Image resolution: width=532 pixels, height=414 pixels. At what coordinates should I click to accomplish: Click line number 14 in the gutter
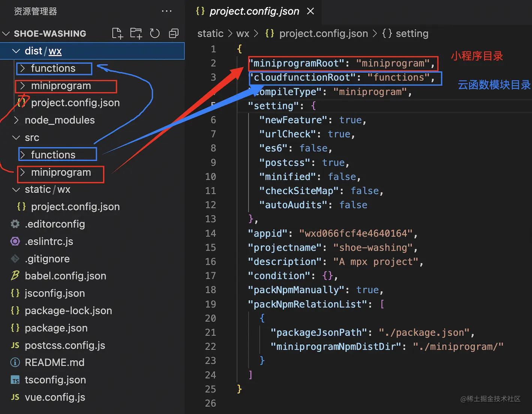click(x=210, y=233)
